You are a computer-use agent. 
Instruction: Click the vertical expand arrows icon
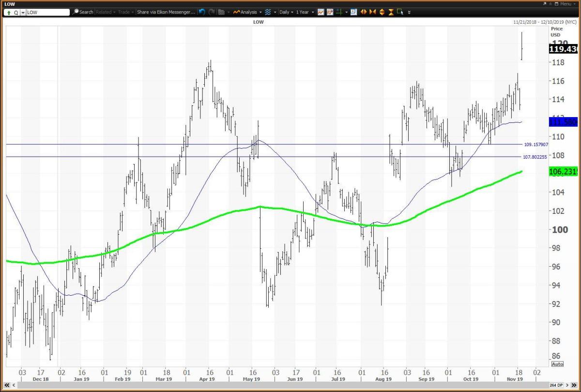(x=382, y=12)
